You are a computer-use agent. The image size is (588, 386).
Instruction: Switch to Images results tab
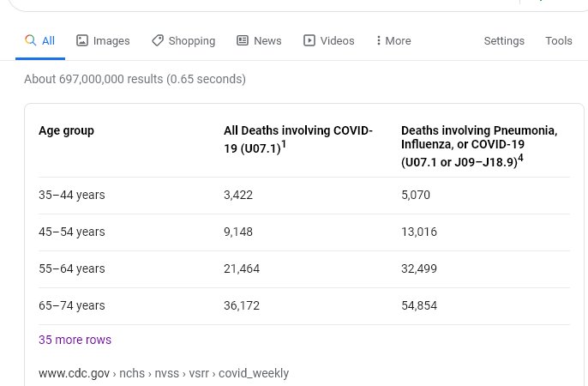[103, 40]
